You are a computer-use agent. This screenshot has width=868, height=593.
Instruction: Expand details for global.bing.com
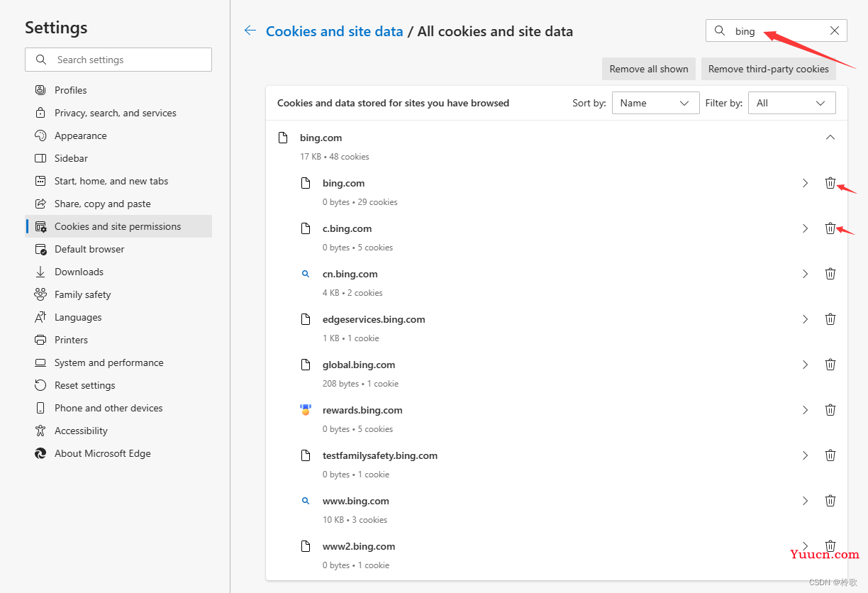pyautogui.click(x=805, y=365)
